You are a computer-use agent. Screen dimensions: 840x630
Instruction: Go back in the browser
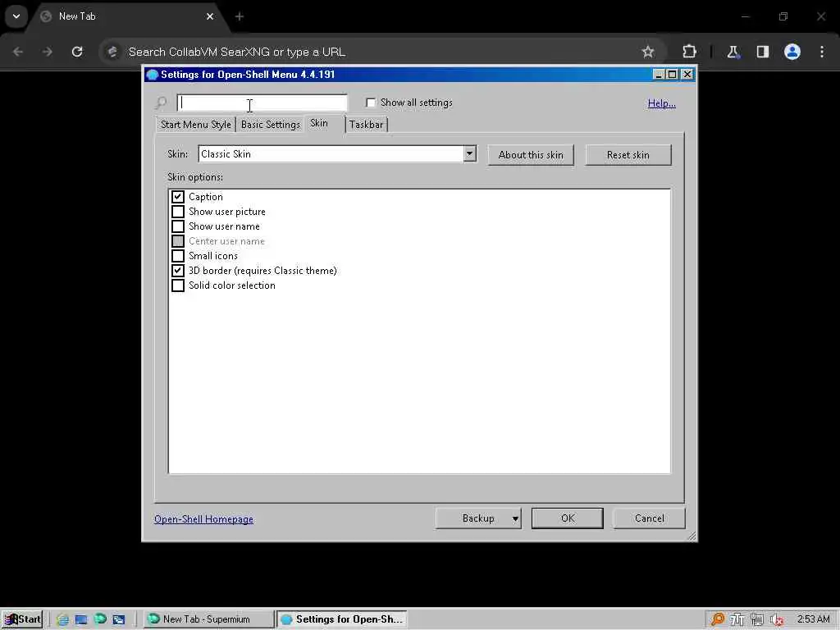pyautogui.click(x=18, y=52)
